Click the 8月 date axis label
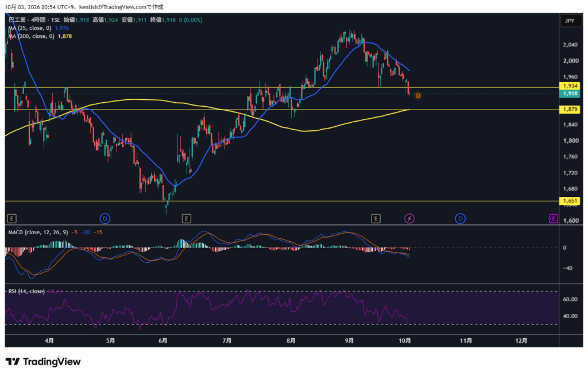The height and width of the screenshot is (376, 588). click(x=291, y=341)
